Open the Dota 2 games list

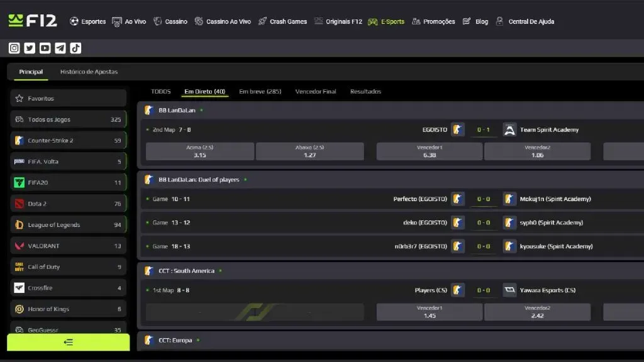pyautogui.click(x=68, y=203)
